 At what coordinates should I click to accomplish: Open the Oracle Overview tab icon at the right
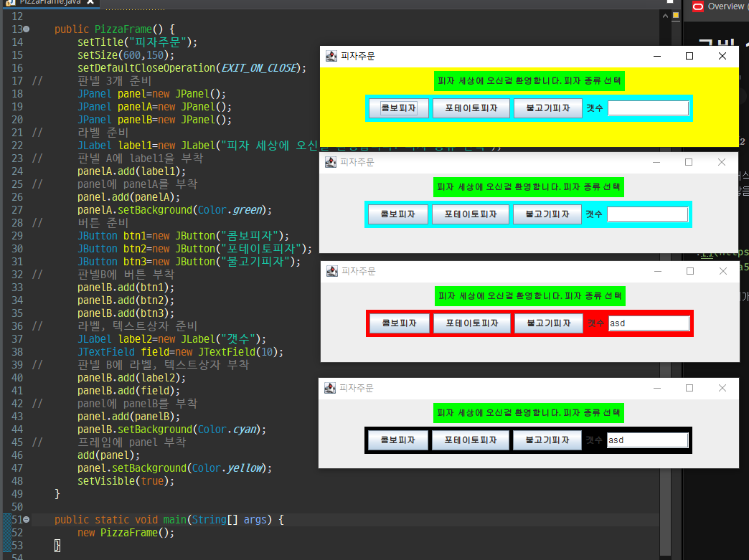(x=698, y=6)
